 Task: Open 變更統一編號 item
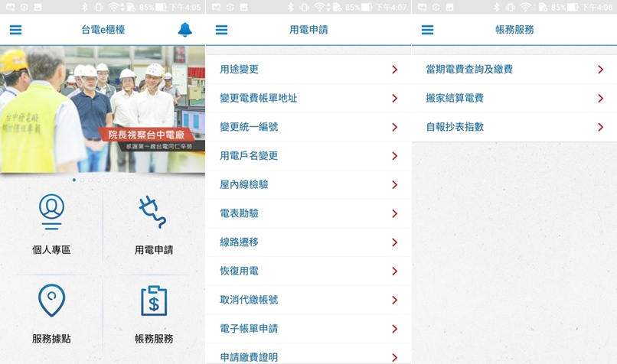coord(308,127)
